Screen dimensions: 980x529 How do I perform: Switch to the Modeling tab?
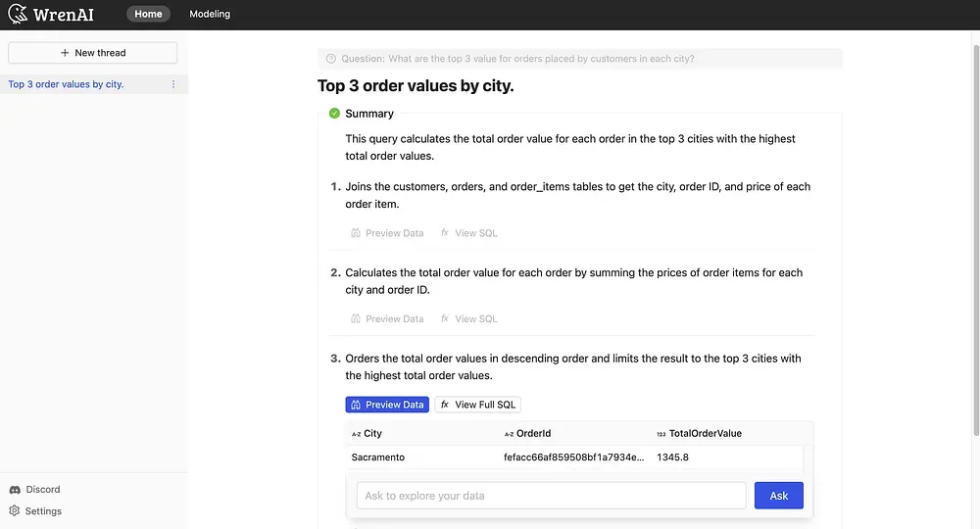tap(210, 14)
